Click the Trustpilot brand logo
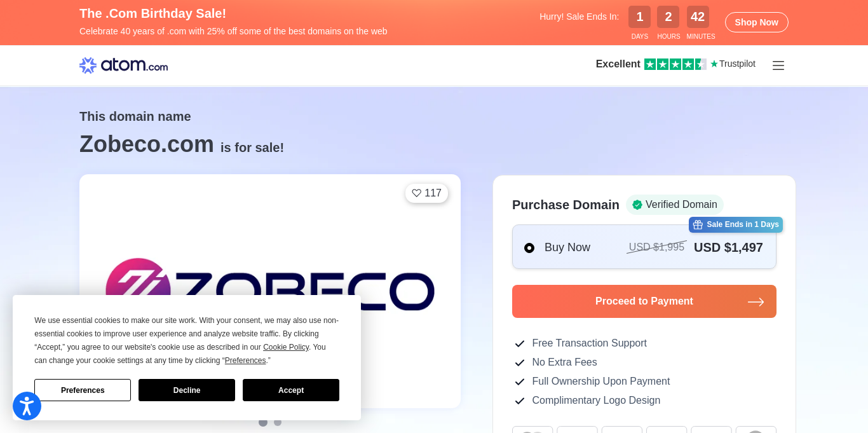 tap(733, 64)
